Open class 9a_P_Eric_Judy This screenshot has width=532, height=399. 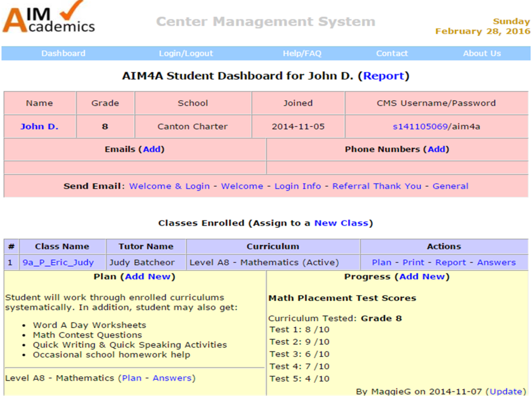[x=58, y=262]
